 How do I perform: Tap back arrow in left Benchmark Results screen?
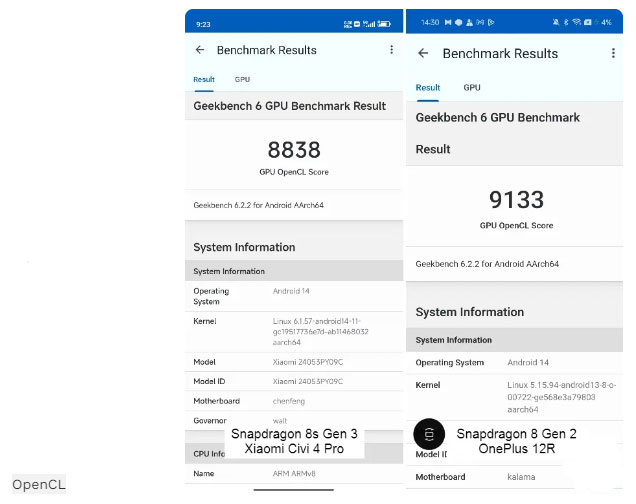200,50
